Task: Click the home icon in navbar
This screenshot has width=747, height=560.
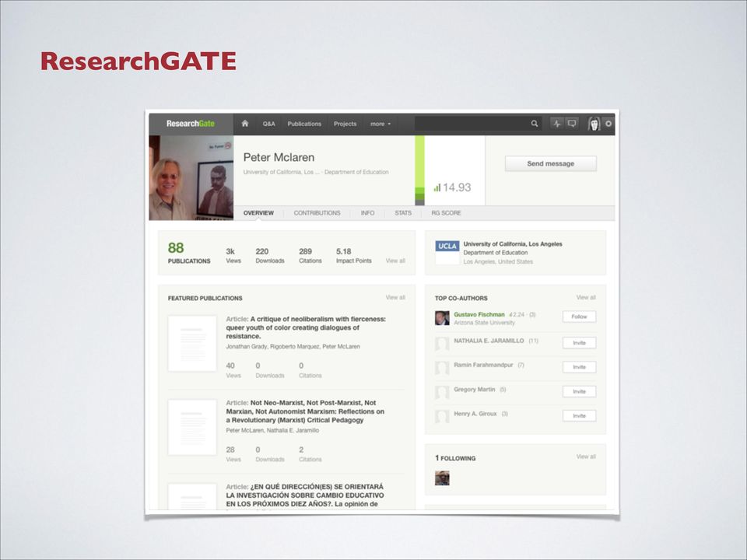Action: coord(245,124)
